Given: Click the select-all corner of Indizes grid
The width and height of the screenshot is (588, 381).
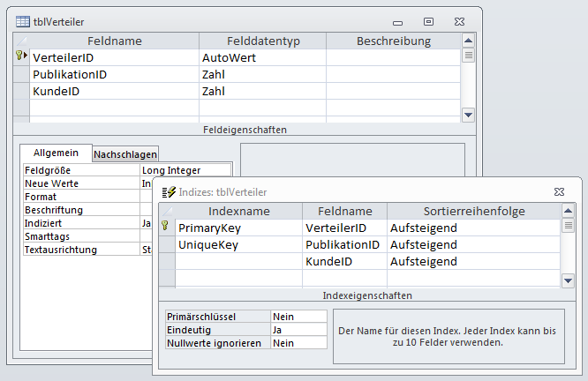Looking at the screenshot, I should pos(167,212).
